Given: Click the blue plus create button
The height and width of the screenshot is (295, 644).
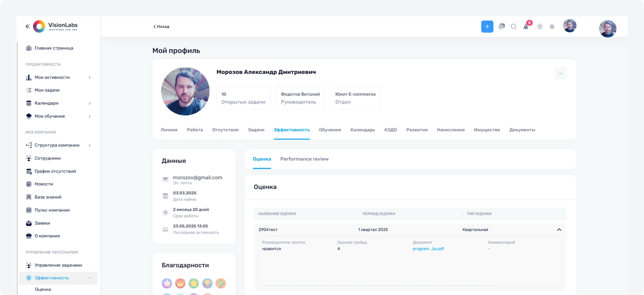Looking at the screenshot, I should click(x=487, y=26).
